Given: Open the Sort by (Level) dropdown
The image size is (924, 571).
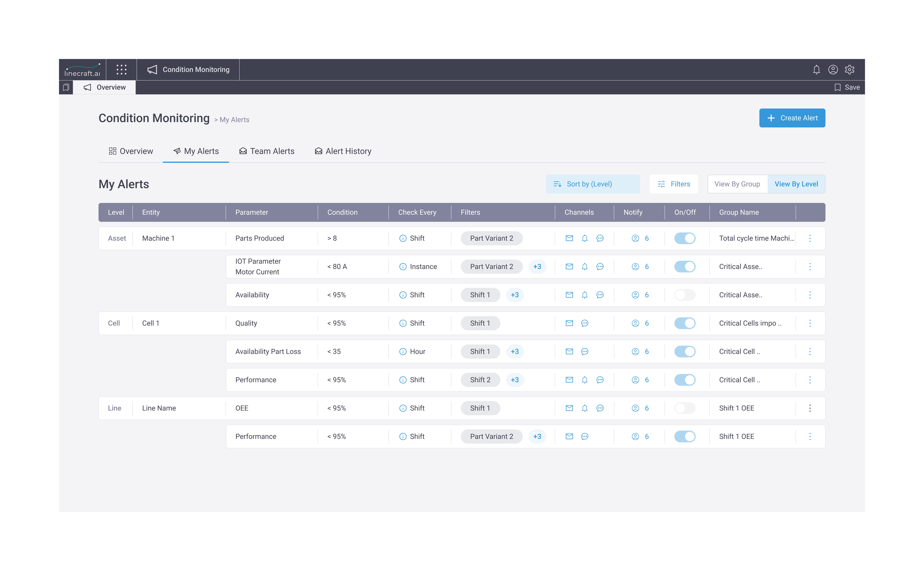Looking at the screenshot, I should click(x=592, y=184).
